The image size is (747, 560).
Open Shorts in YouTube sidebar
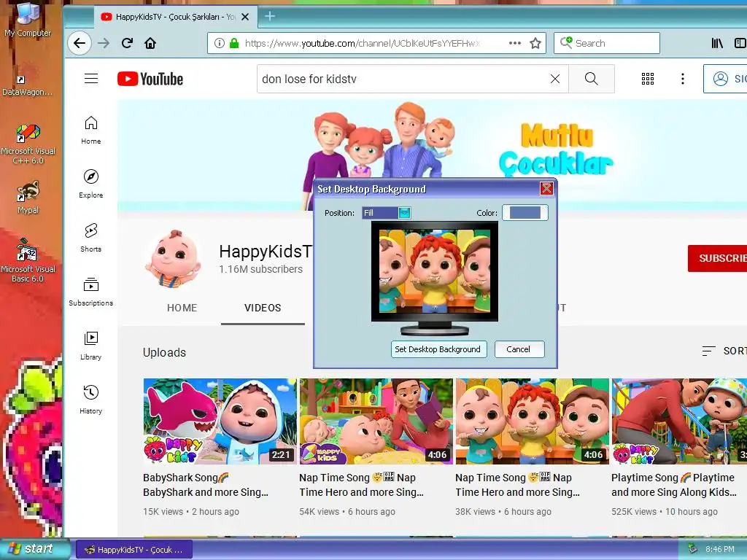[x=91, y=238]
